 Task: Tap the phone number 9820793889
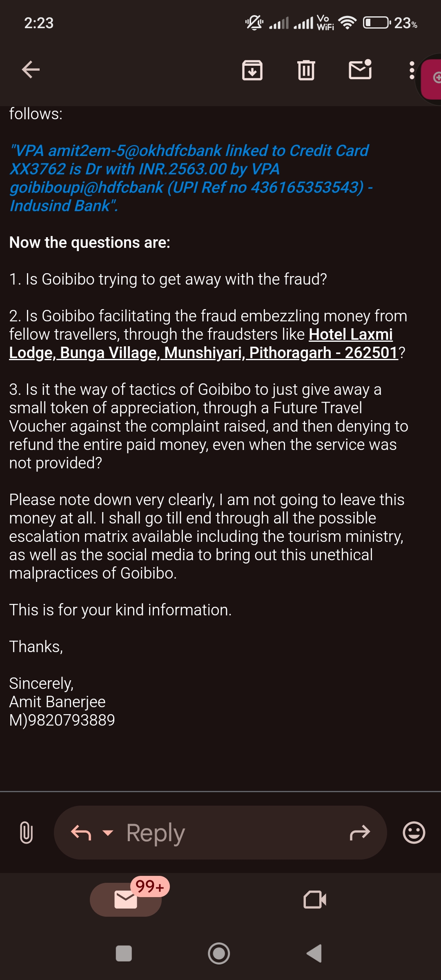pyautogui.click(x=71, y=720)
